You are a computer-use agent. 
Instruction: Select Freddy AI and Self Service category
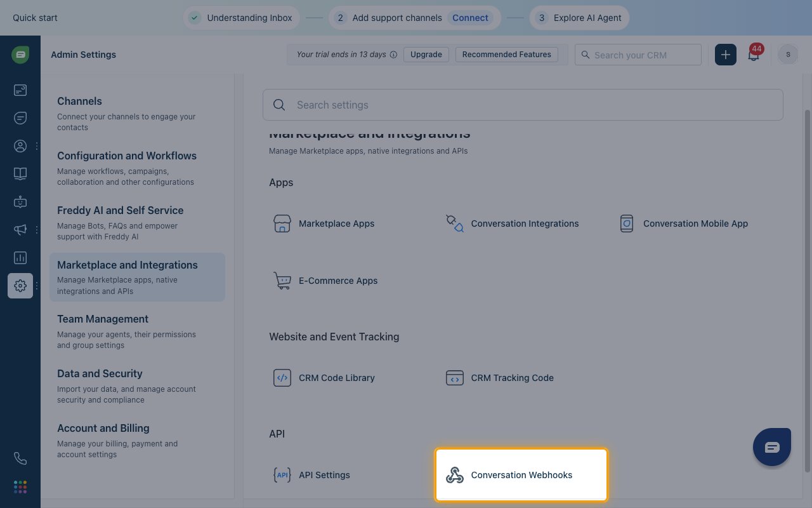pyautogui.click(x=137, y=222)
